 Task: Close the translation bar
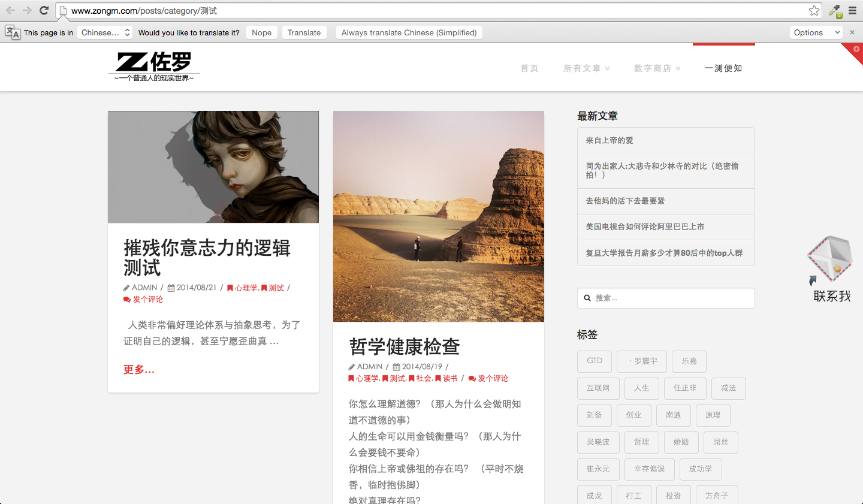coord(852,32)
